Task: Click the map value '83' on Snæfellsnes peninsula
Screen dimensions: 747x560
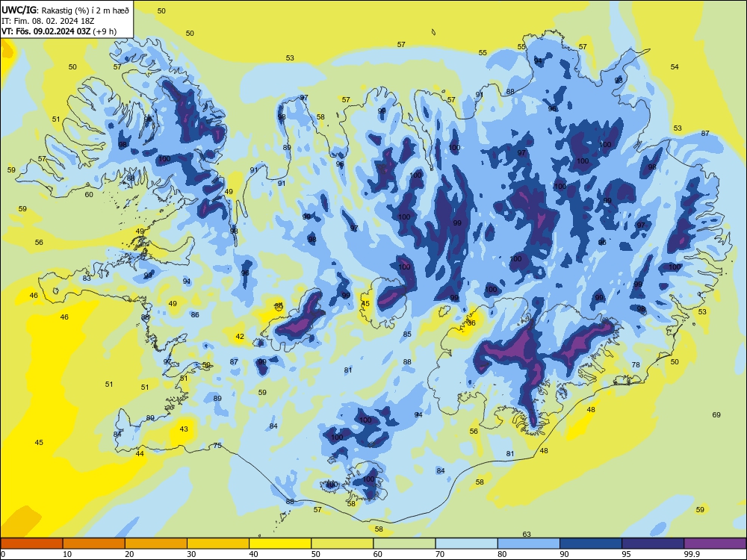Action: tap(86, 278)
